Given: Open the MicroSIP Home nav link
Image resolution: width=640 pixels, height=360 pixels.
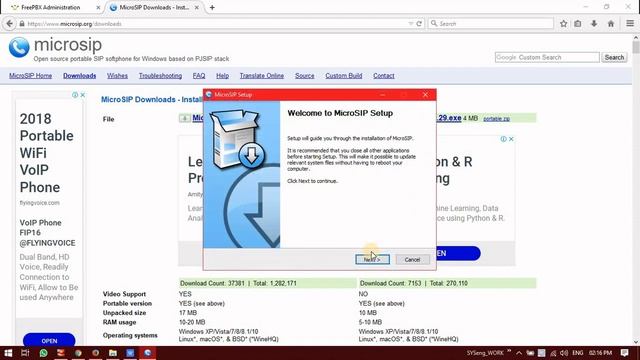Looking at the screenshot, I should coord(31,76).
